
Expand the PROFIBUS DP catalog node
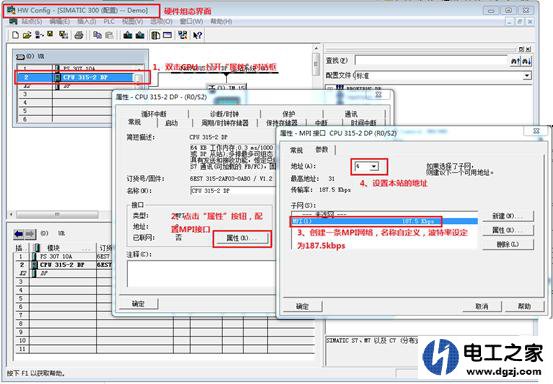(330, 88)
